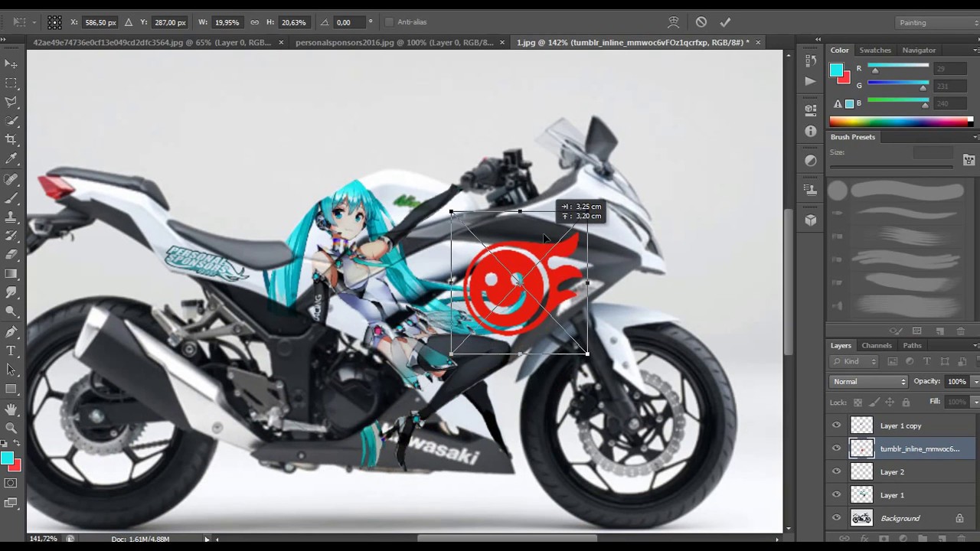Image resolution: width=980 pixels, height=551 pixels.
Task: Select the Rectangular Marquee tool
Action: 11,83
